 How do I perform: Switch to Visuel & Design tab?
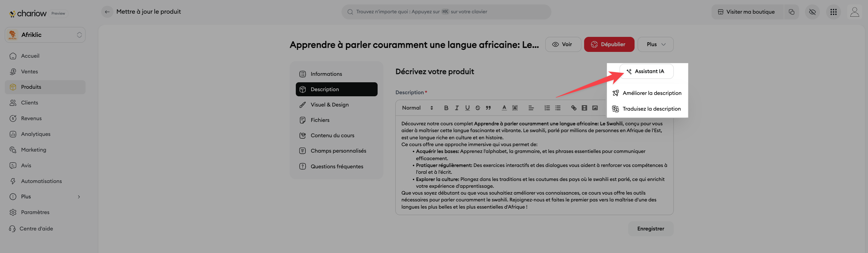point(336,105)
